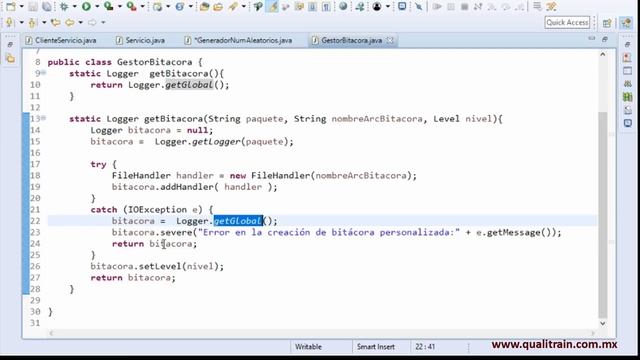Start Debug with the bug icon

pyautogui.click(x=64, y=6)
